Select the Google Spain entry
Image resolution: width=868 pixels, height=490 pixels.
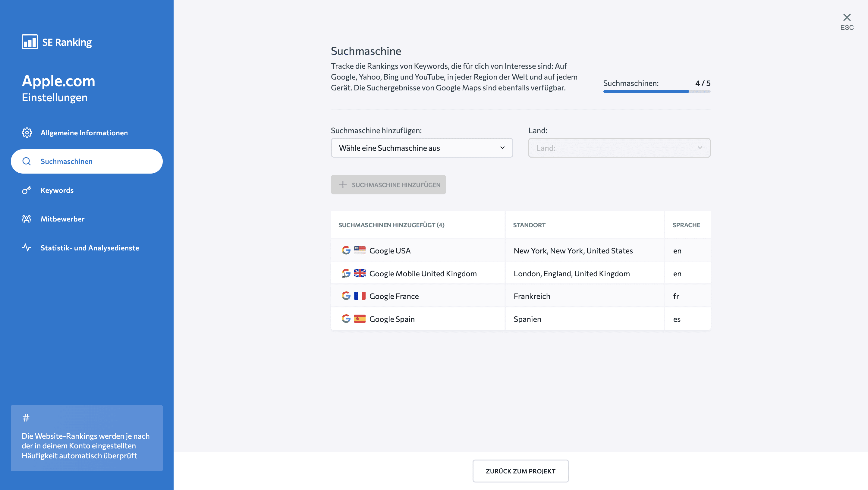coord(392,319)
